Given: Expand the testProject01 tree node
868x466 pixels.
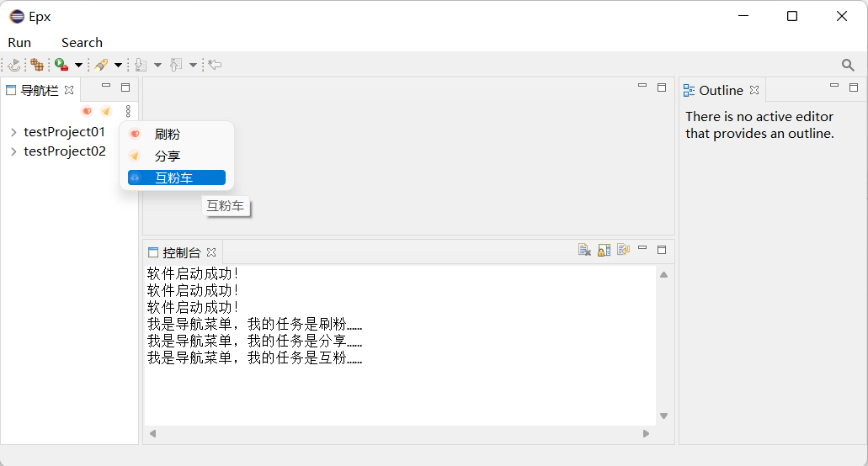Looking at the screenshot, I should point(13,132).
